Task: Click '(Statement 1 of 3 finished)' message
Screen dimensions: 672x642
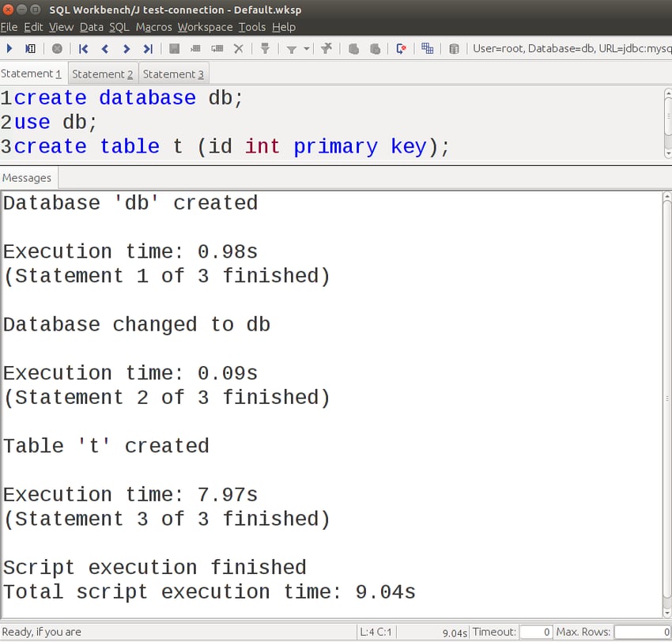Action: coord(167,276)
